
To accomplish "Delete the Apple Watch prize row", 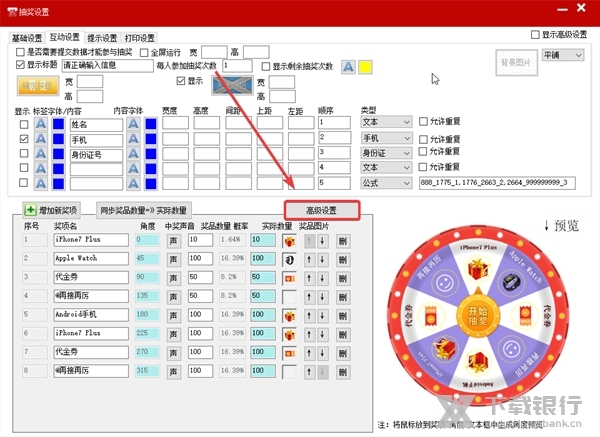I will point(343,260).
